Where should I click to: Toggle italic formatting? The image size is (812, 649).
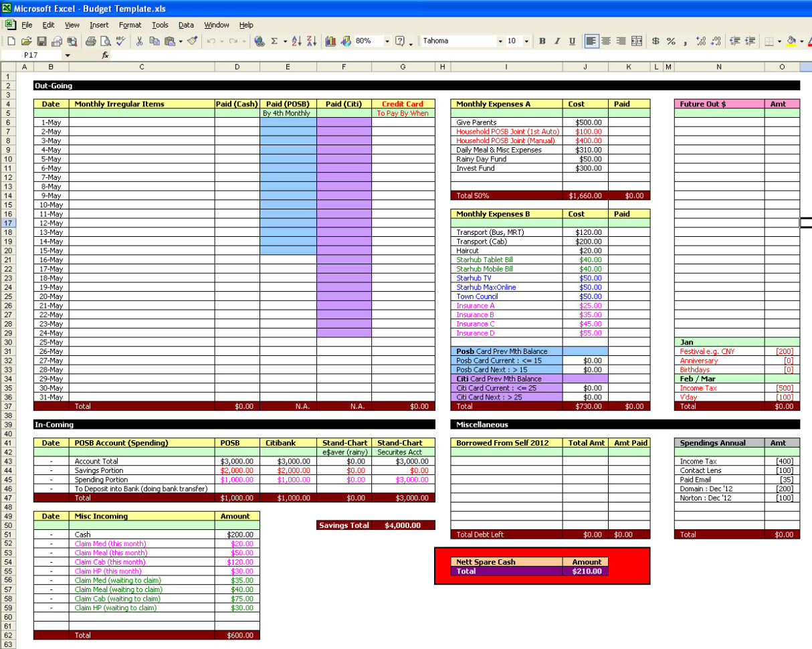[x=557, y=41]
